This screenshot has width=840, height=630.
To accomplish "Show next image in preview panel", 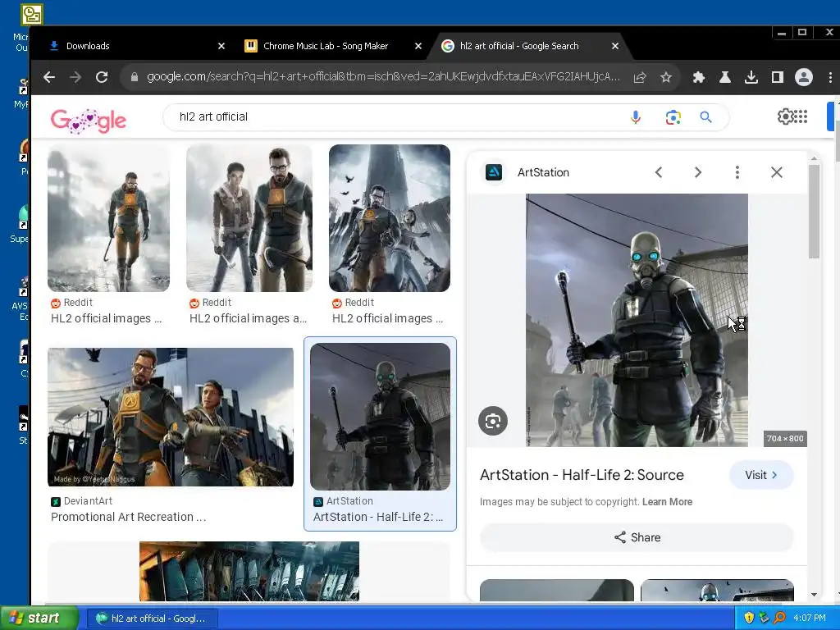I will click(x=697, y=172).
